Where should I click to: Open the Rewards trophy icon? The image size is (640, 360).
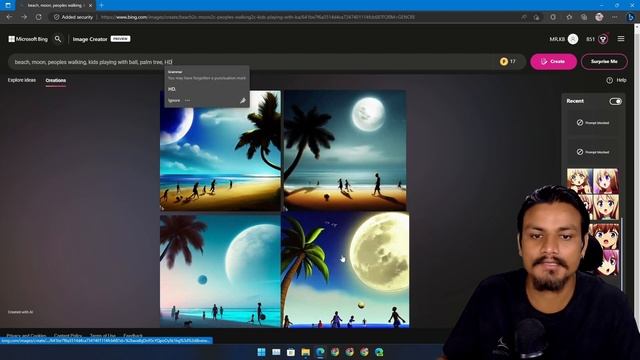pos(603,39)
